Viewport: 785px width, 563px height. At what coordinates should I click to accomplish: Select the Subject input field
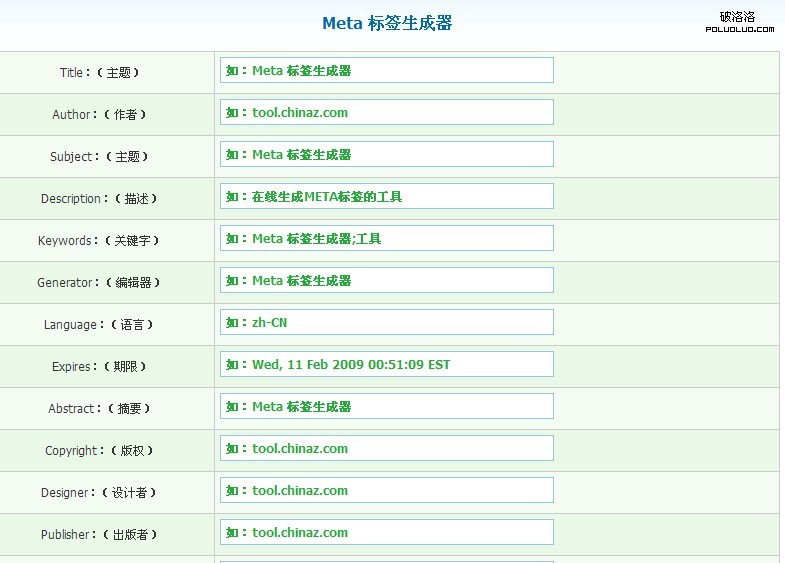coord(386,155)
